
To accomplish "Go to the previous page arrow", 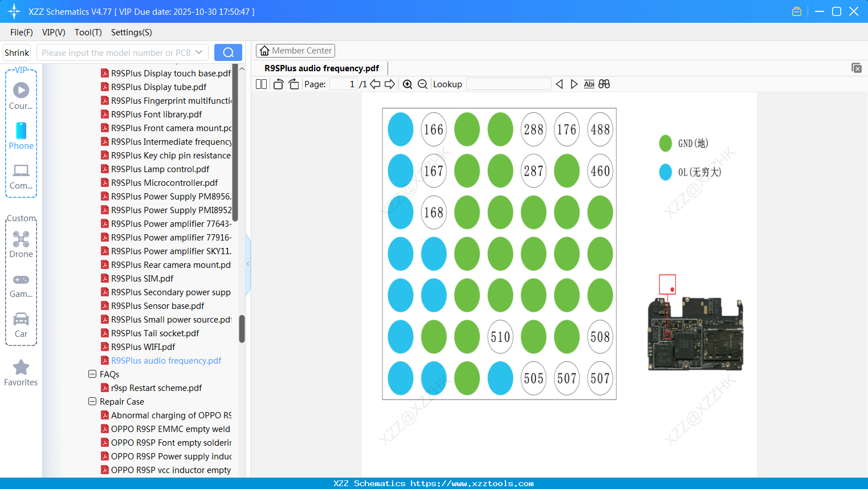I will pyautogui.click(x=375, y=84).
